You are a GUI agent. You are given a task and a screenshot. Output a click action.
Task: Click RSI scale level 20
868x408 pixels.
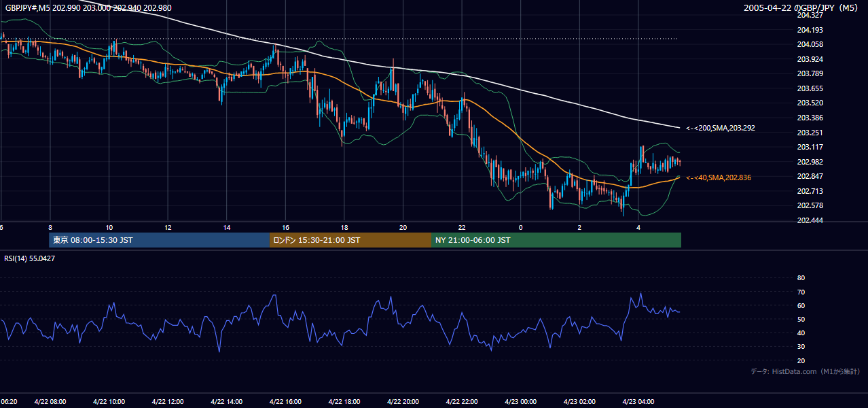[801, 360]
